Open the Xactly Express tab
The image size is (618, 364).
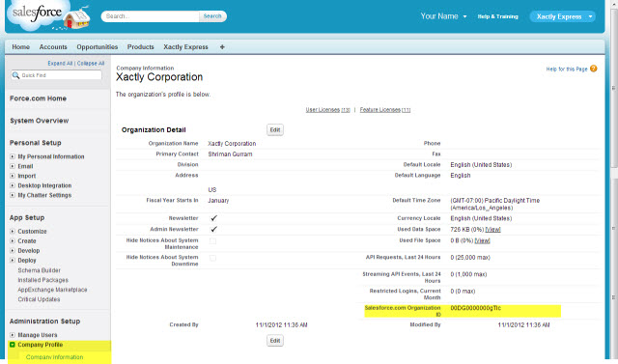(185, 47)
